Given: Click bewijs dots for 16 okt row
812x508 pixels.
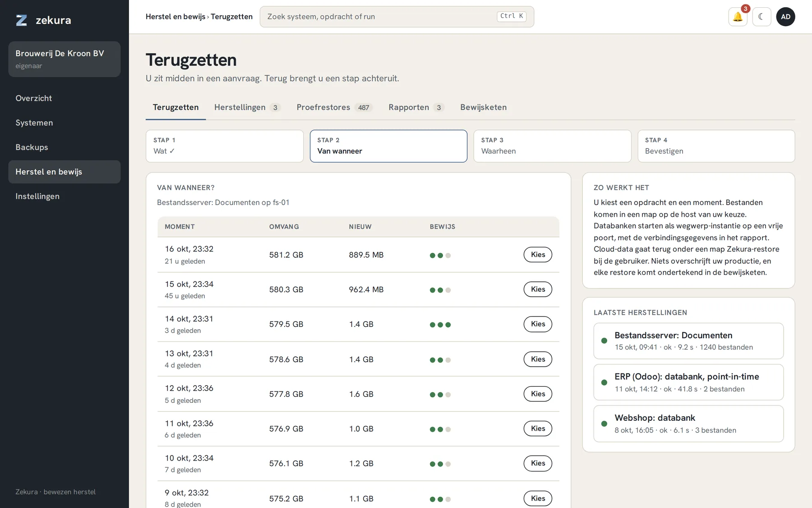Looking at the screenshot, I should pos(440,256).
